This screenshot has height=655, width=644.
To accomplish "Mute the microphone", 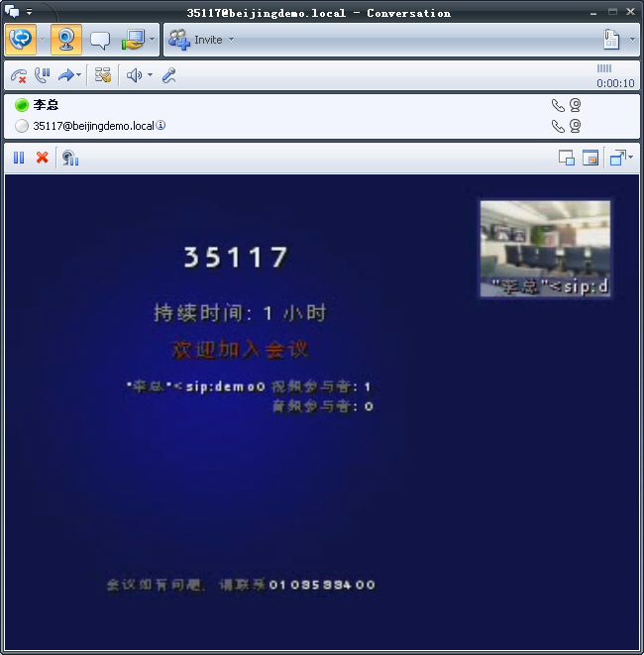I will pyautogui.click(x=169, y=75).
